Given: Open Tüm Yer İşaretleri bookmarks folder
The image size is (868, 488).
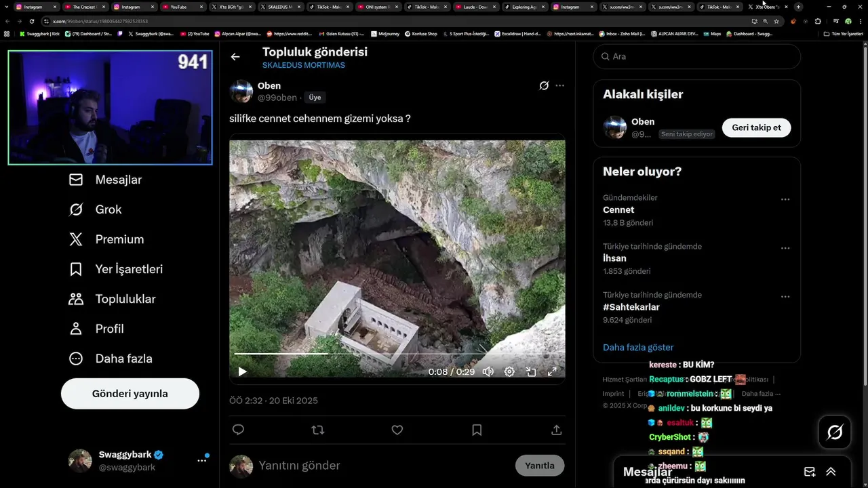Looking at the screenshot, I should [844, 33].
